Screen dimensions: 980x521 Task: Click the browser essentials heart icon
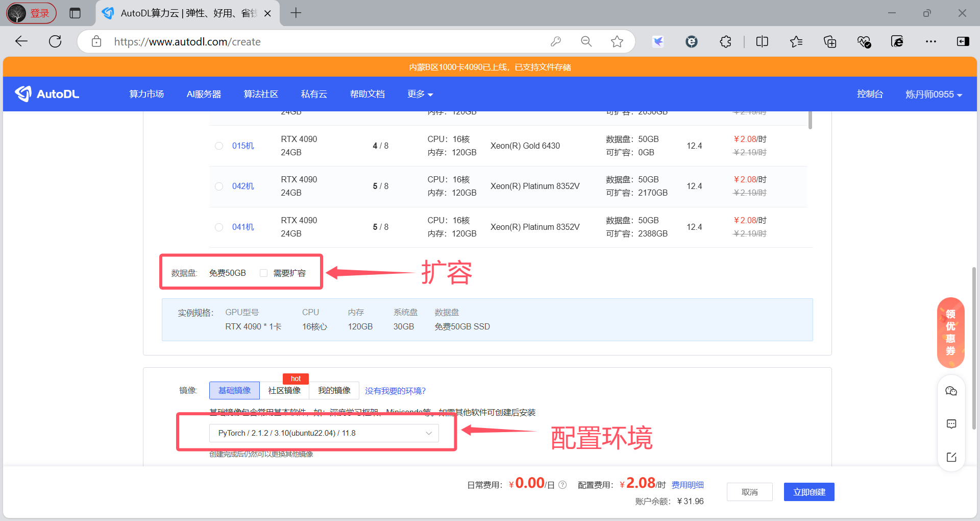click(864, 41)
